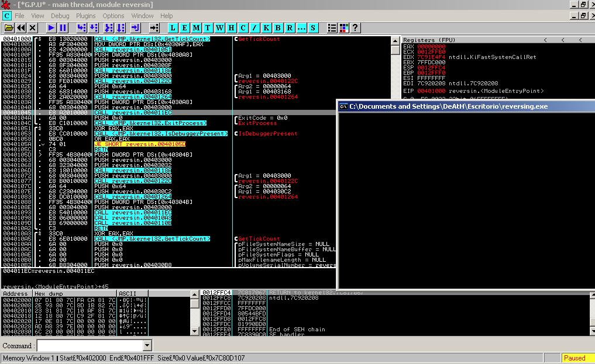Show Source window via S button
Image resolution: width=595 pixels, height=364 pixels.
click(x=313, y=28)
